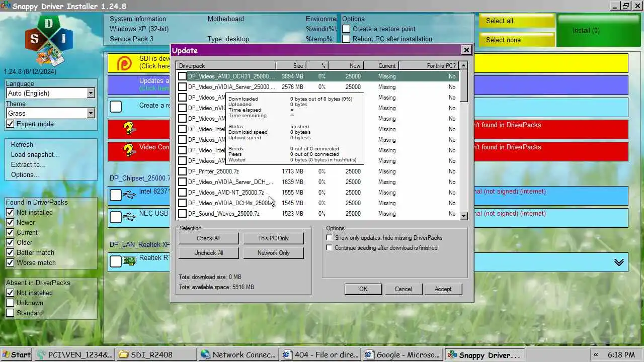Click question mark icon beside Video Controller
This screenshot has height=362, width=644.
(x=129, y=150)
